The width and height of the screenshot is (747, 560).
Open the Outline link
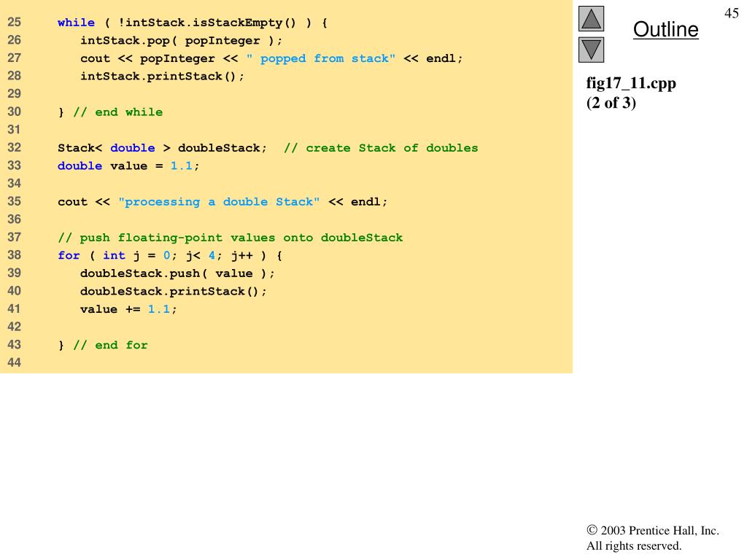point(665,30)
